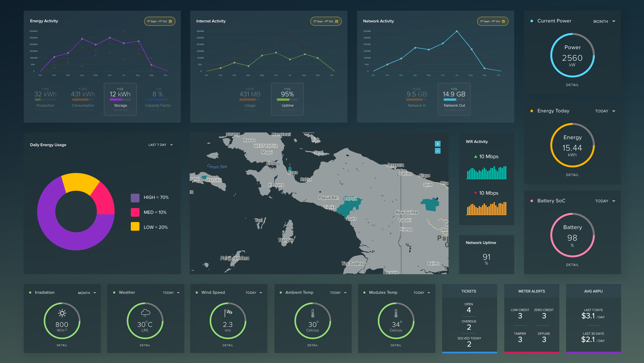This screenshot has width=644, height=363.
Task: Select the Capacity Factor 8% stat tab
Action: (x=158, y=99)
